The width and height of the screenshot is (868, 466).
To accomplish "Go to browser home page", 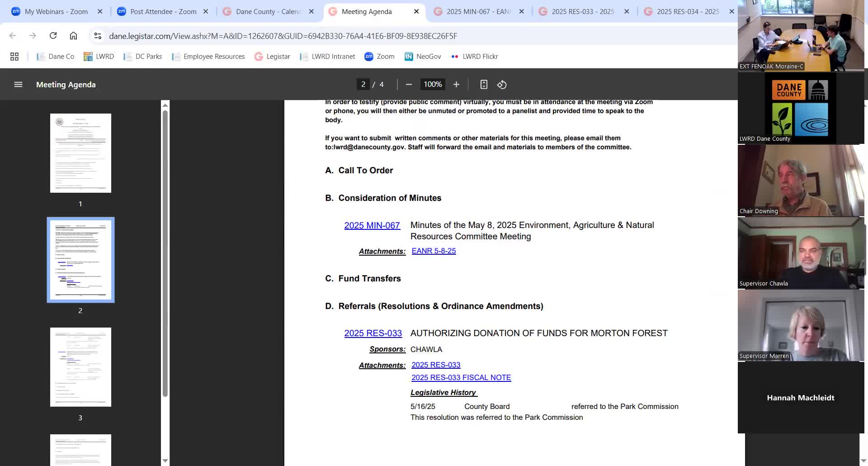I will pyautogui.click(x=73, y=36).
